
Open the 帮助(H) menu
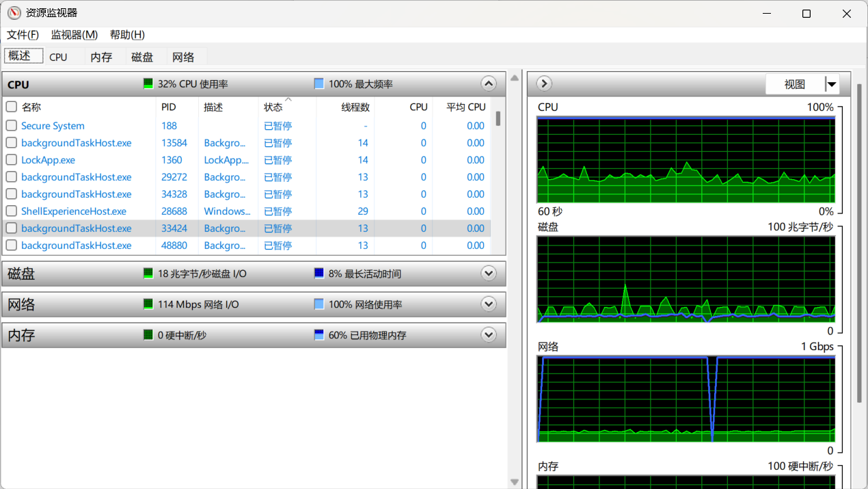(x=127, y=34)
